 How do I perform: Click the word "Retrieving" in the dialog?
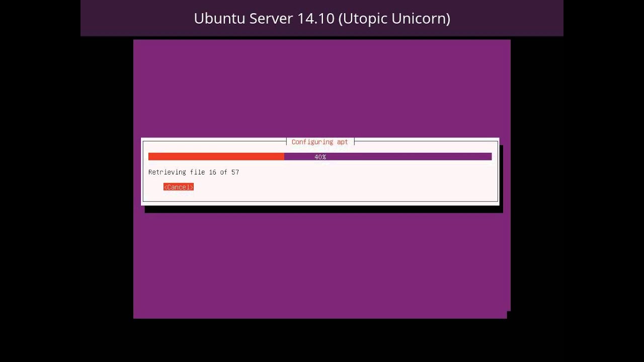(x=167, y=172)
